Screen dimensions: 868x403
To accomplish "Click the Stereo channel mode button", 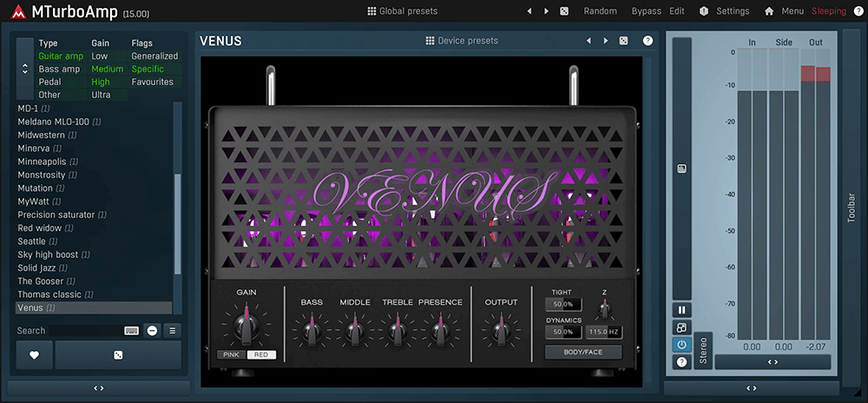I will [703, 350].
